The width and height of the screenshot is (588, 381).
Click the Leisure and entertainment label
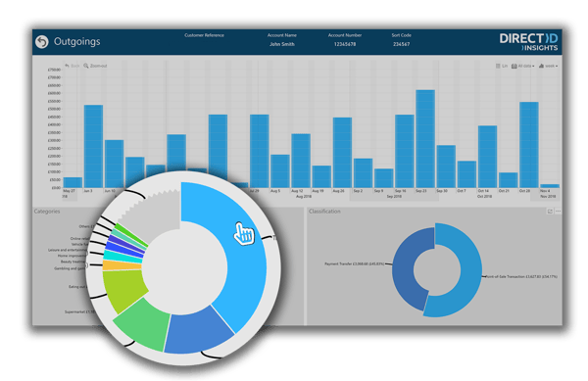coord(68,250)
